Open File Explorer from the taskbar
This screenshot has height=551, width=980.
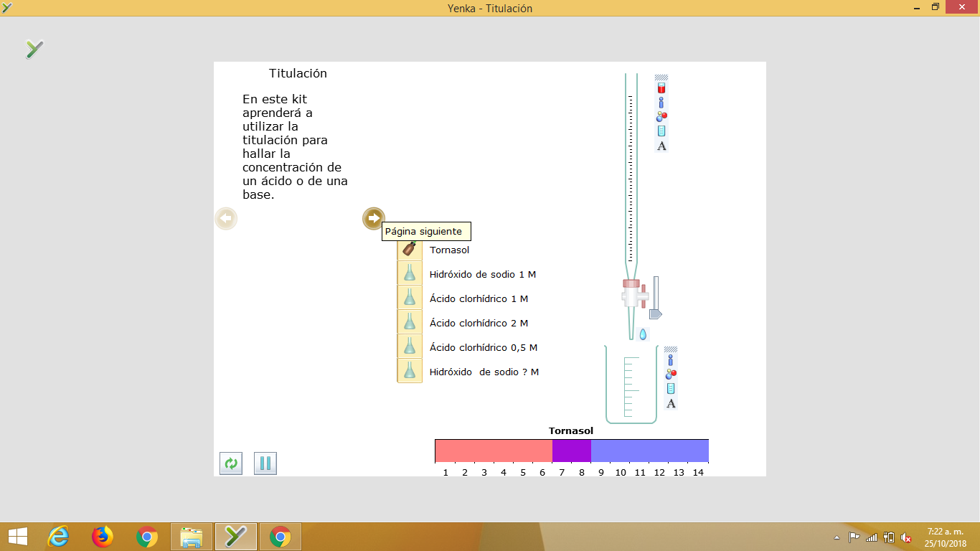(x=192, y=537)
